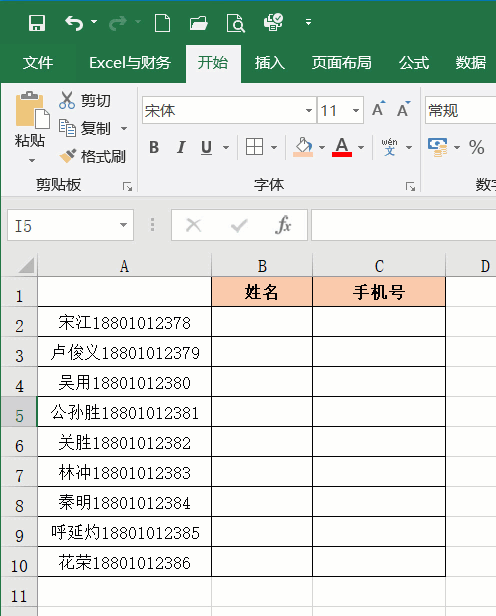Select the 开始 ribbon tab
The height and width of the screenshot is (616, 496).
pos(213,63)
